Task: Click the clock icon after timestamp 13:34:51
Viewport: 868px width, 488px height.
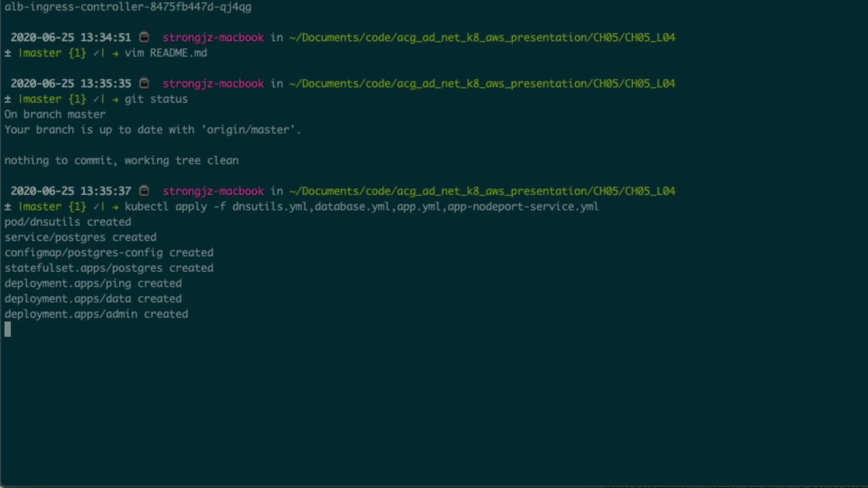Action: tap(144, 38)
